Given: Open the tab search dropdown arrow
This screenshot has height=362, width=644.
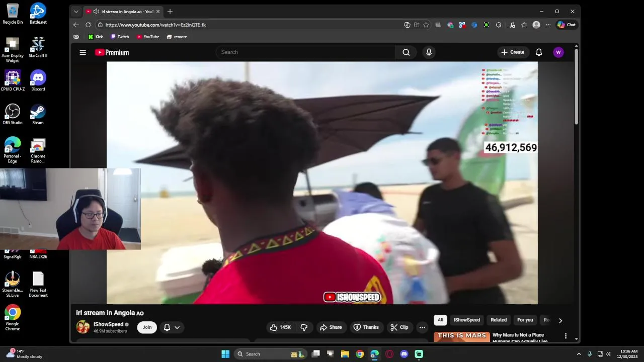Looking at the screenshot, I should pyautogui.click(x=76, y=11).
